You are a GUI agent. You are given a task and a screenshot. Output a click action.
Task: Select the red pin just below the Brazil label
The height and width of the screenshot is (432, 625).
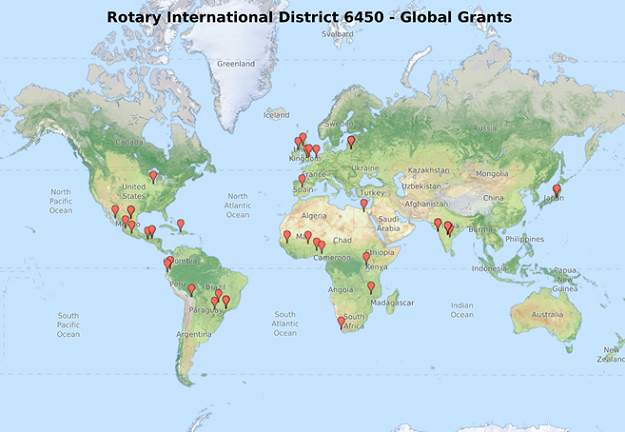pyautogui.click(x=218, y=295)
